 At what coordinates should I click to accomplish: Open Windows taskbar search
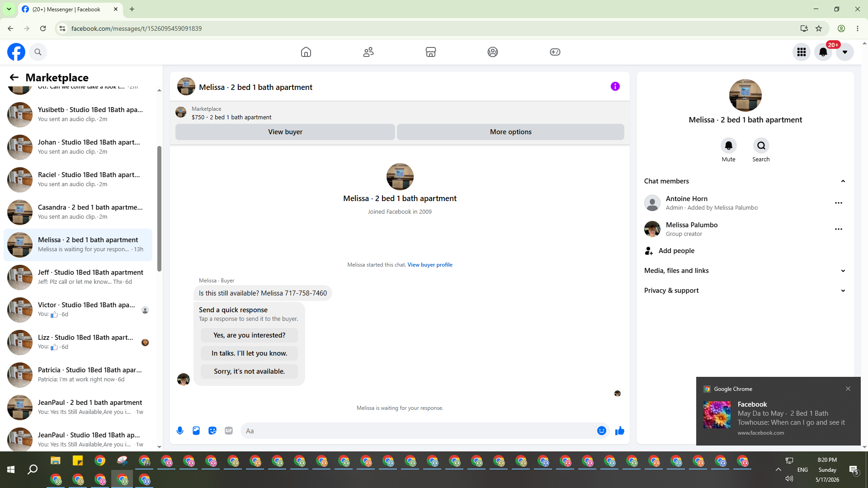(x=33, y=470)
